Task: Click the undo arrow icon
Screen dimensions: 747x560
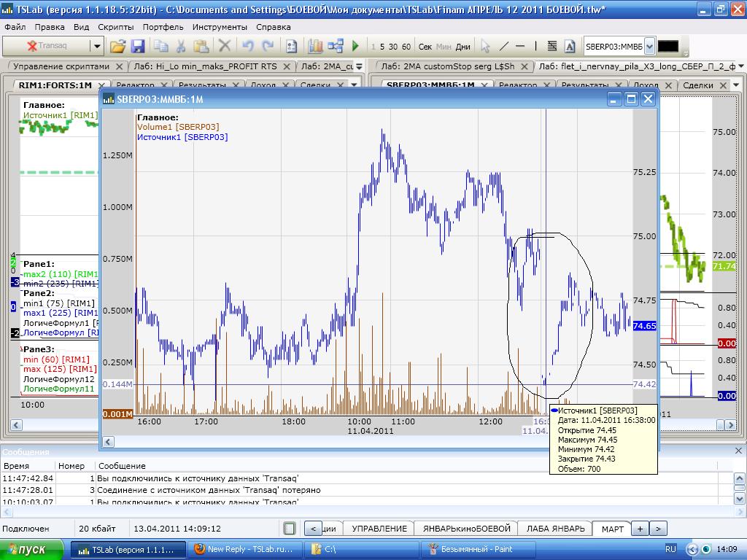Action: tap(247, 46)
